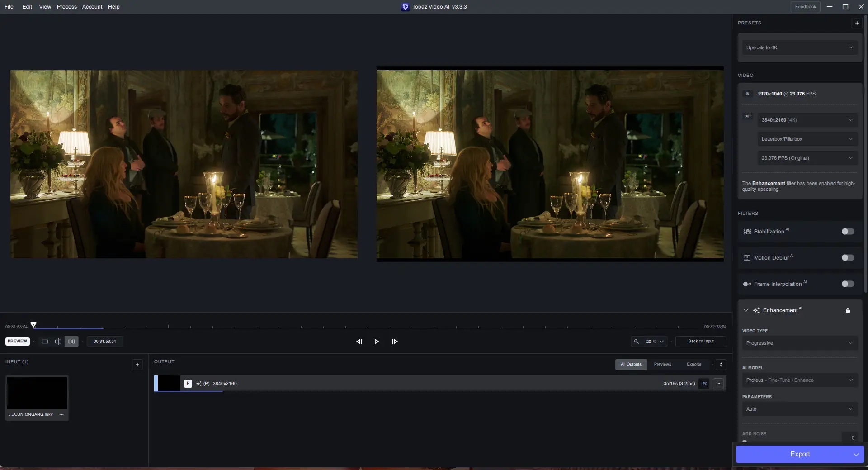Open the Help menu
The image size is (868, 470).
pos(114,7)
